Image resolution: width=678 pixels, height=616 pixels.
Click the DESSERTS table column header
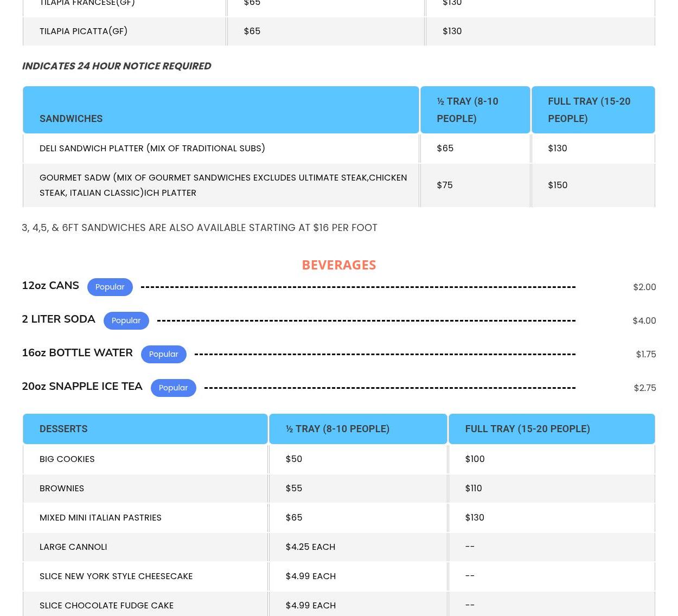[x=63, y=428]
